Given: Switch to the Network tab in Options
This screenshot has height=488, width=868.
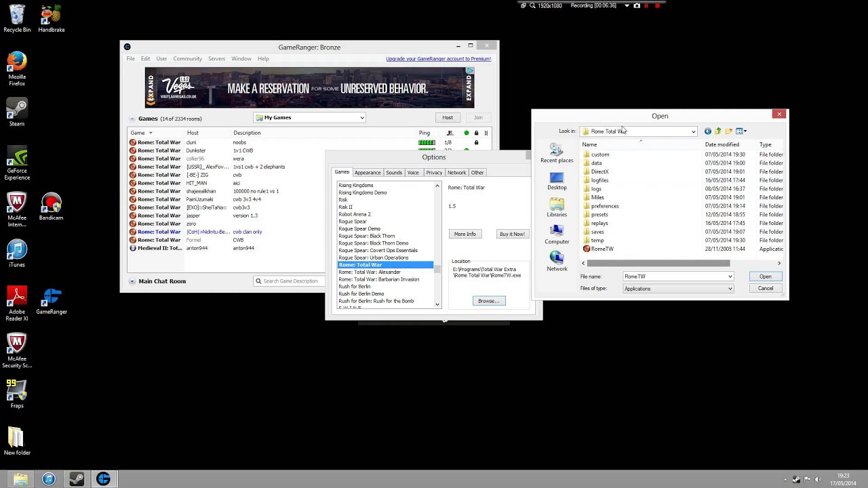Looking at the screenshot, I should [456, 173].
